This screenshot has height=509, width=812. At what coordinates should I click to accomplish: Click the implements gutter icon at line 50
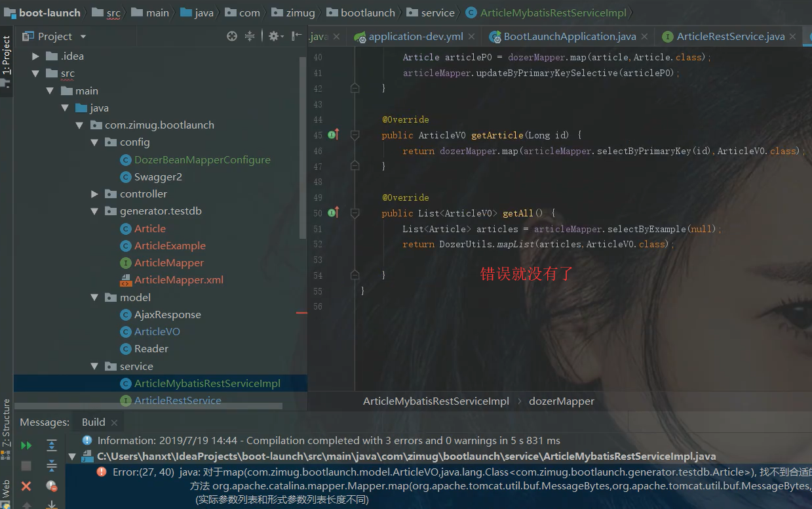tap(333, 213)
